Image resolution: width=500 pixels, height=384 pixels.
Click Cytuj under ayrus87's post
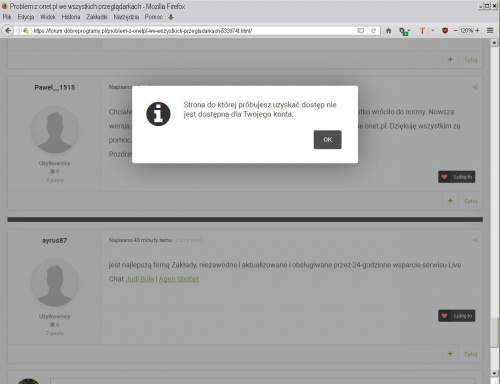(470, 354)
